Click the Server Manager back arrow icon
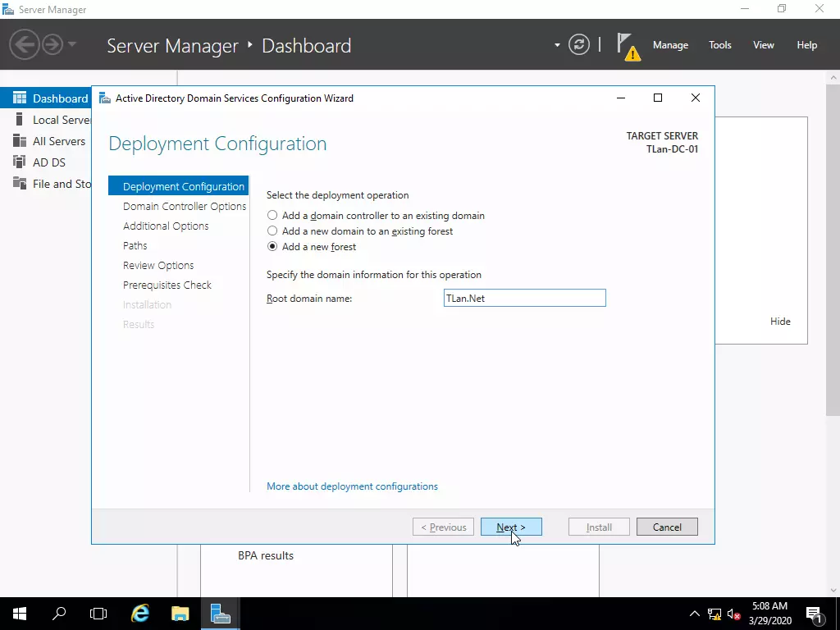Image resolution: width=840 pixels, height=630 pixels. tap(24, 44)
